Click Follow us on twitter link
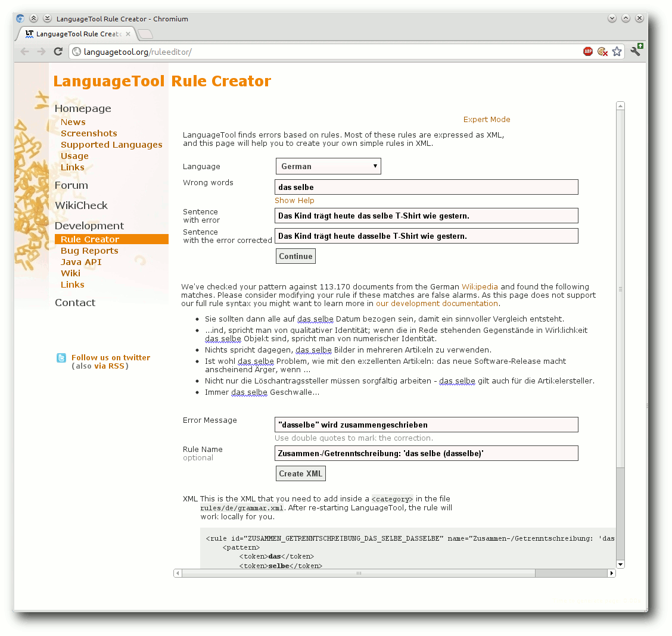This screenshot has width=672, height=636. tap(111, 358)
